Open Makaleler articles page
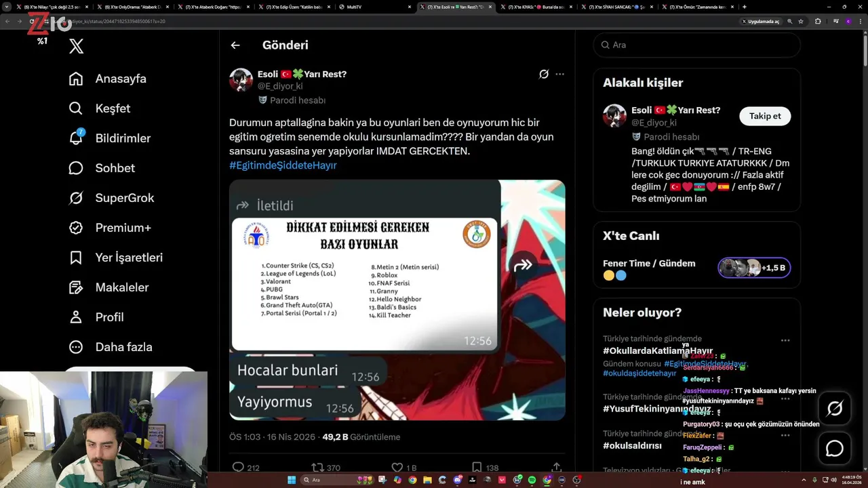 coord(108,287)
